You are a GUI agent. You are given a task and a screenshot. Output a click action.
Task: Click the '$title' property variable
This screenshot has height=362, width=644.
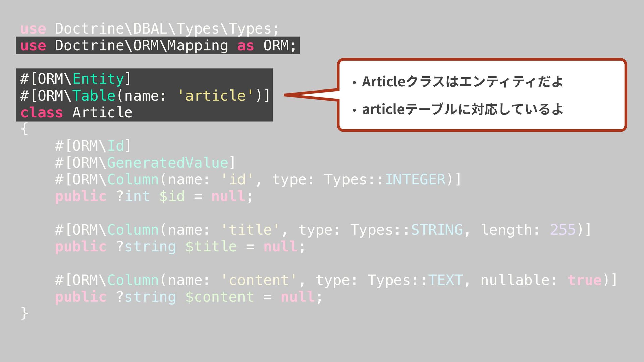click(211, 247)
